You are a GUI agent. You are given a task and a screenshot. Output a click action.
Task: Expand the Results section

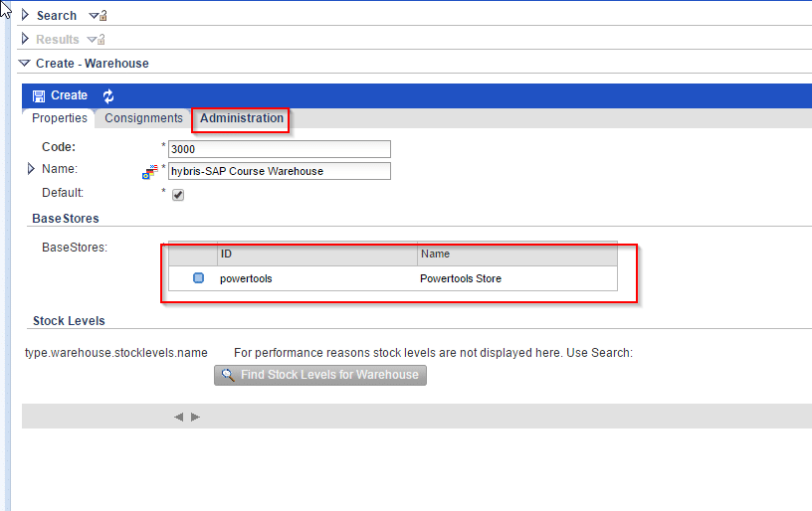26,40
